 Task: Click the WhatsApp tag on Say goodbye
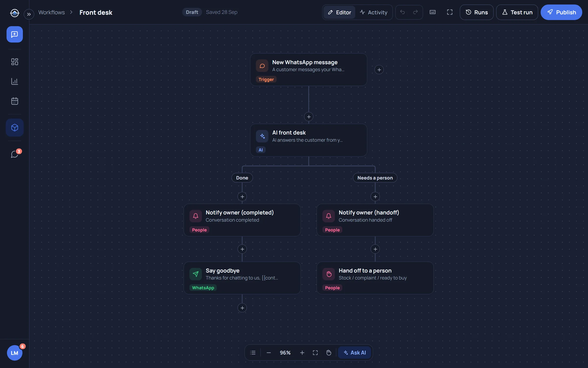click(203, 288)
